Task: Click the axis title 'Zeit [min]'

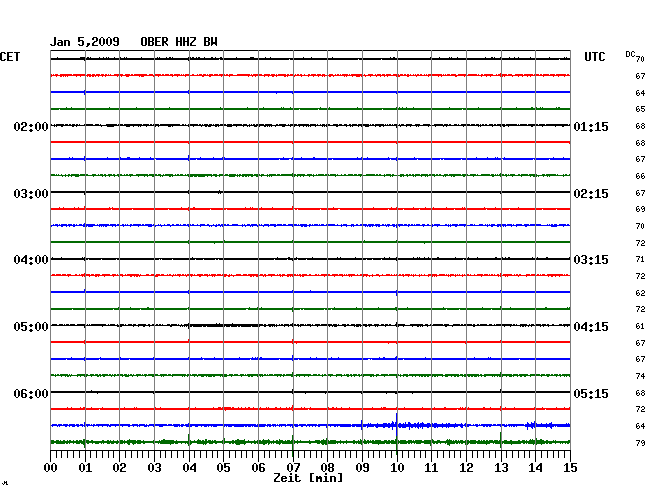Action: (x=308, y=478)
